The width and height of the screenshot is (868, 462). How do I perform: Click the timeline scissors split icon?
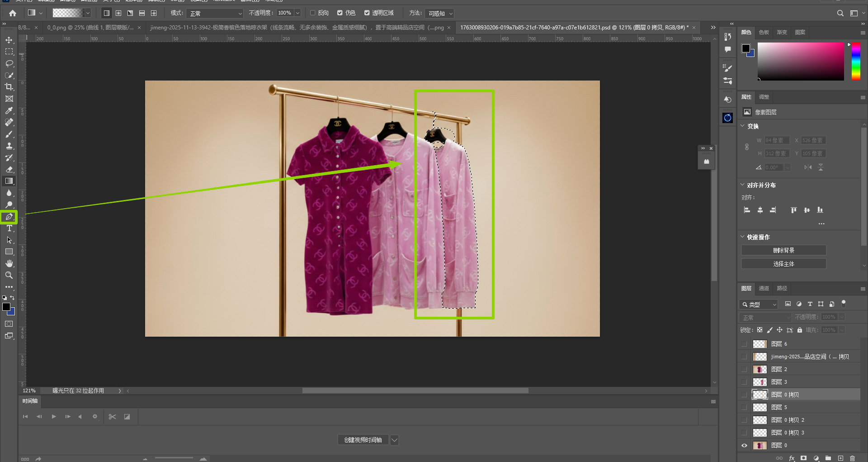(113, 417)
